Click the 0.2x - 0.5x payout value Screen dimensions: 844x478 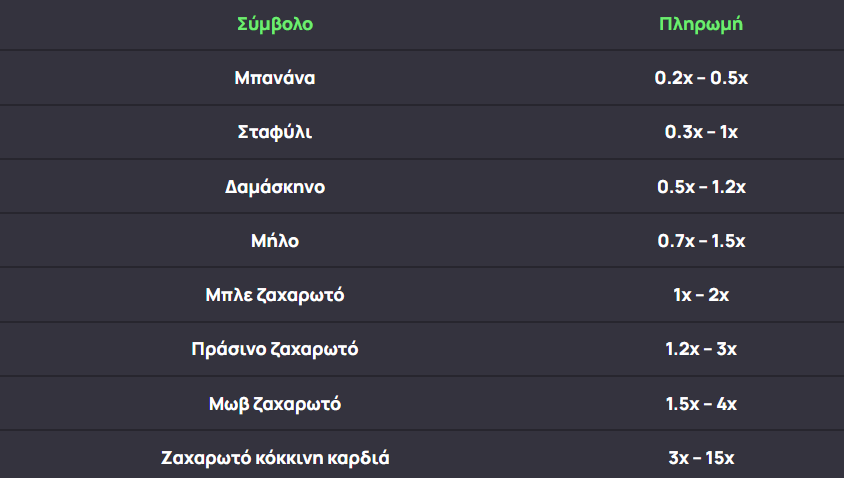point(701,78)
